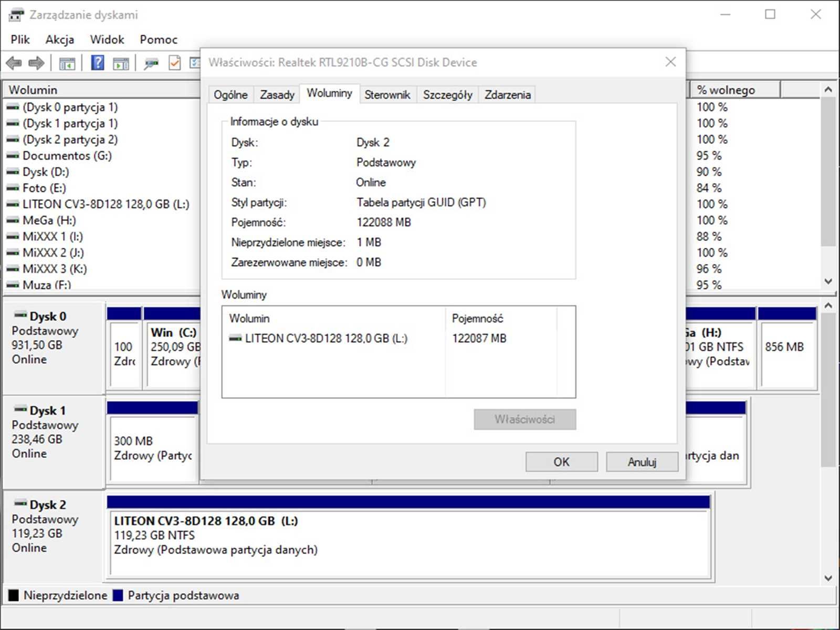Image resolution: width=840 pixels, height=630 pixels.
Task: Click the Back arrow in the toolbar
Action: [x=14, y=64]
